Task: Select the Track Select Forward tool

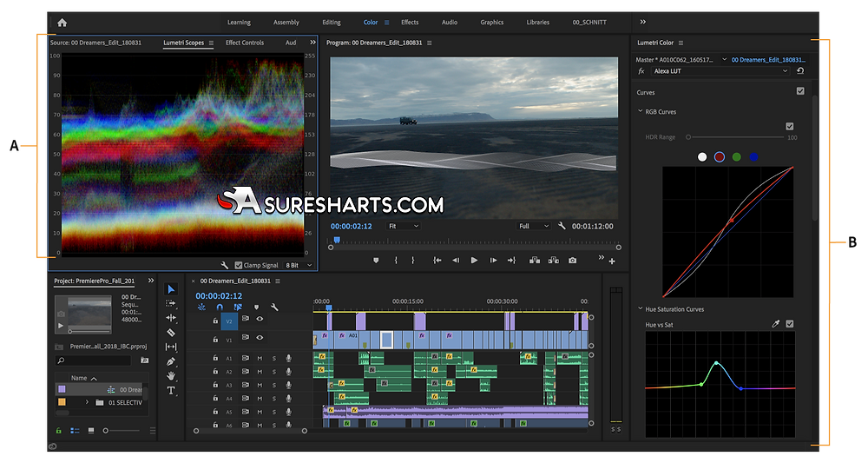Action: point(171,303)
